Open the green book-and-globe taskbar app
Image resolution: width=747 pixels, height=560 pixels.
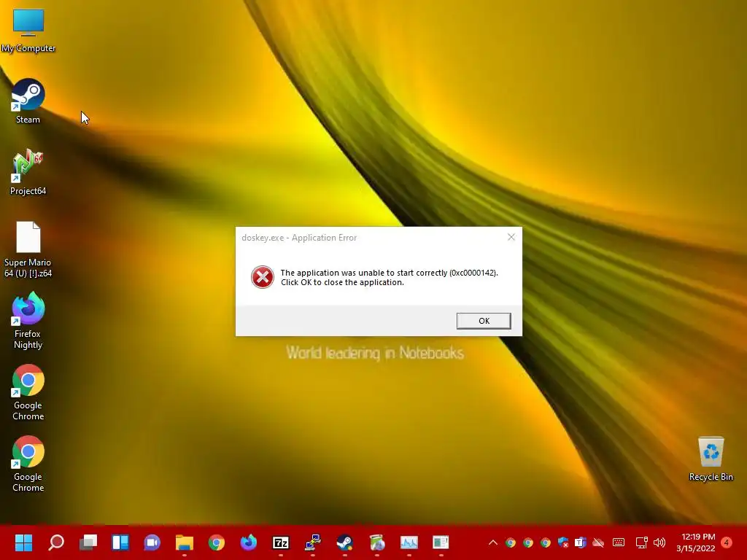[377, 542]
